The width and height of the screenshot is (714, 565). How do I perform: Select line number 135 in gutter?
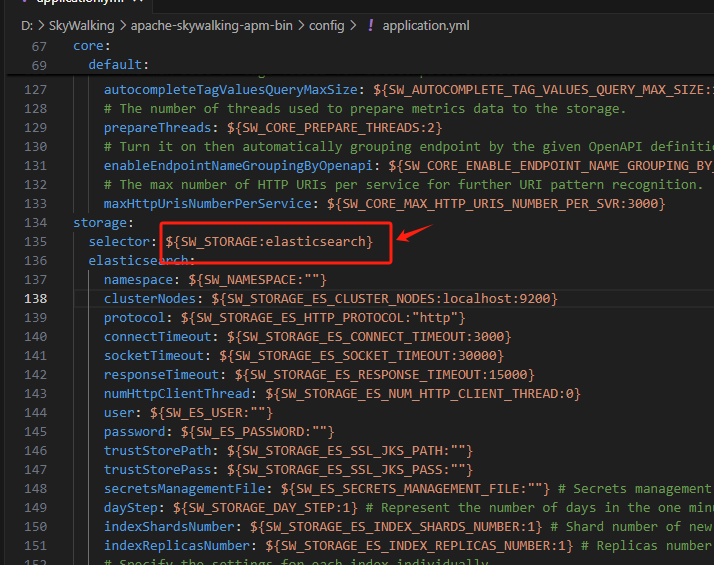click(36, 242)
